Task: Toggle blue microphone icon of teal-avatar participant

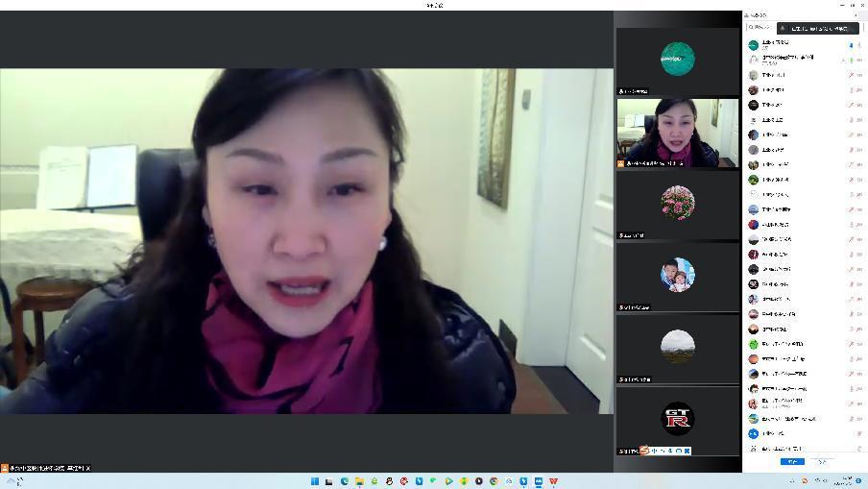Action: 851,45
